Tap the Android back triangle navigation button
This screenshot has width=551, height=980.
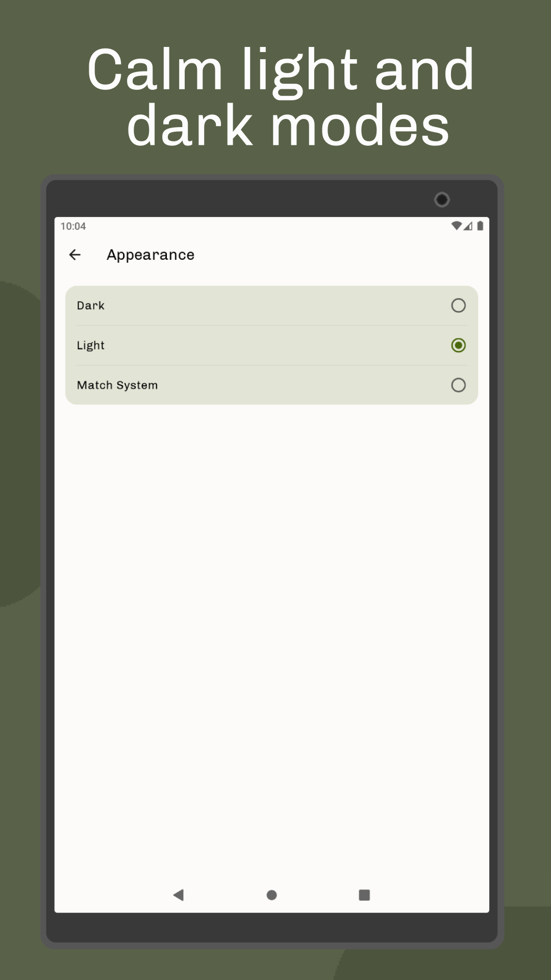179,895
